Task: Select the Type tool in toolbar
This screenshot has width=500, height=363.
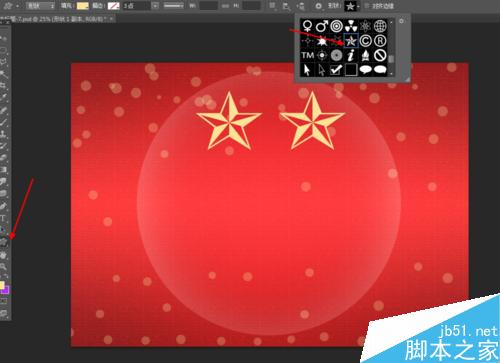Action: click(3, 219)
